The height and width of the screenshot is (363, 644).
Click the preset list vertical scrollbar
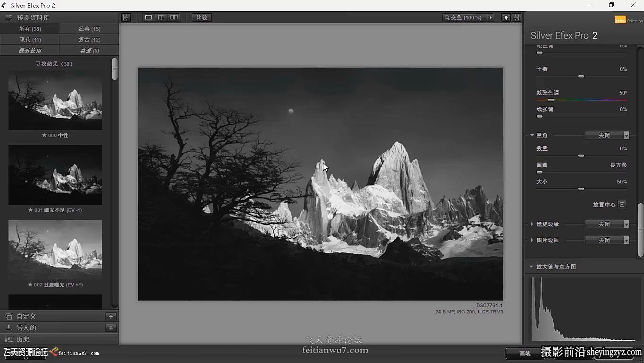[115, 69]
